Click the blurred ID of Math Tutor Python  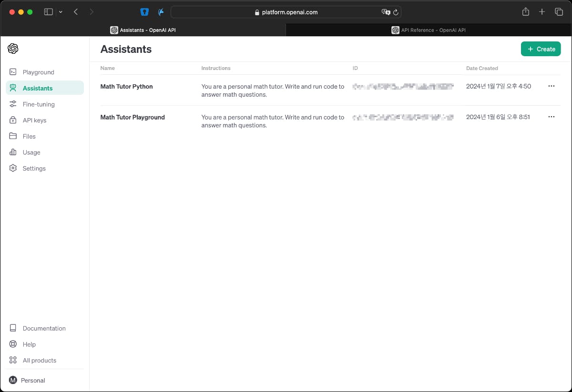coord(403,86)
